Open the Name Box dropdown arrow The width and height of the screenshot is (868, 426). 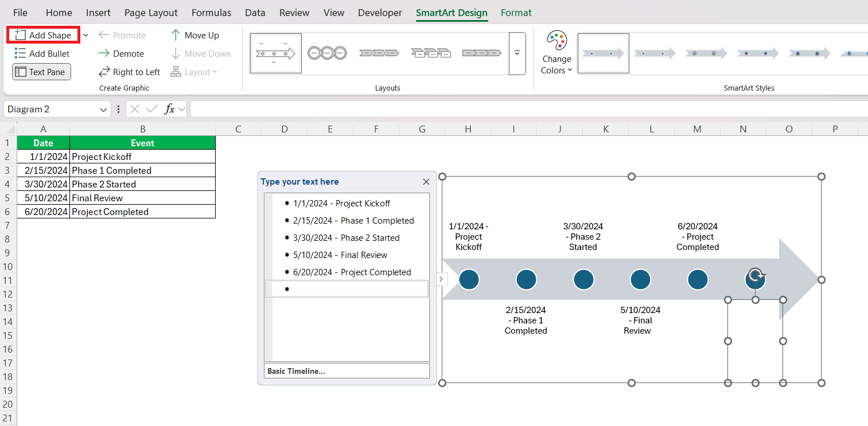pos(104,109)
